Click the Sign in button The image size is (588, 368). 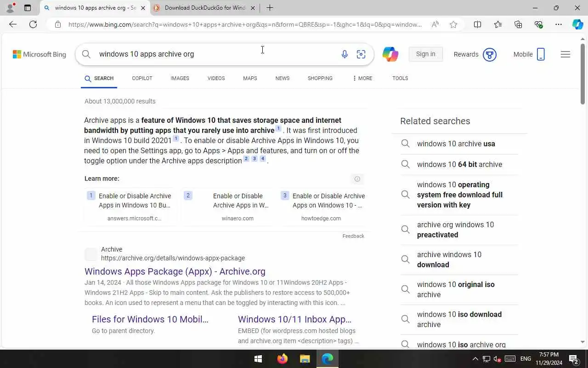(x=426, y=54)
